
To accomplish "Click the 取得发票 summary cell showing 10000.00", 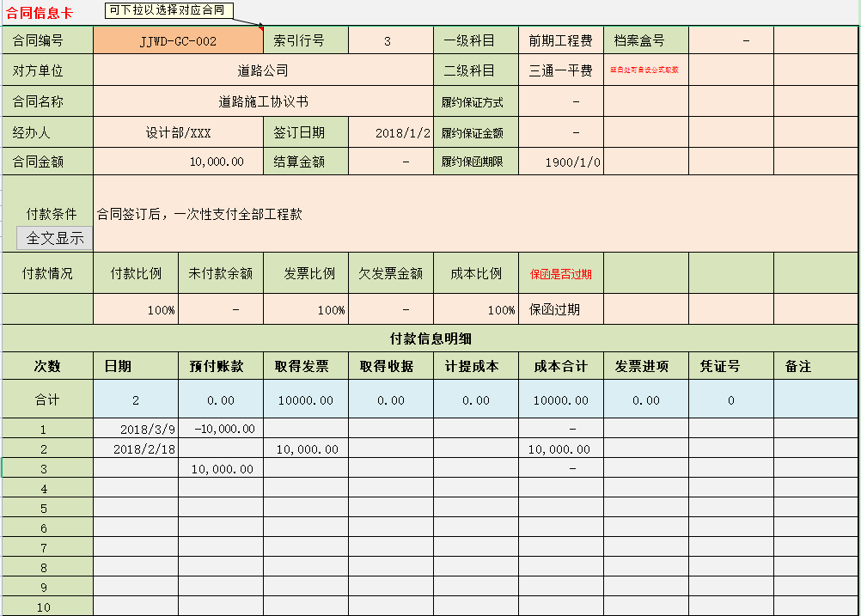I will (x=304, y=398).
